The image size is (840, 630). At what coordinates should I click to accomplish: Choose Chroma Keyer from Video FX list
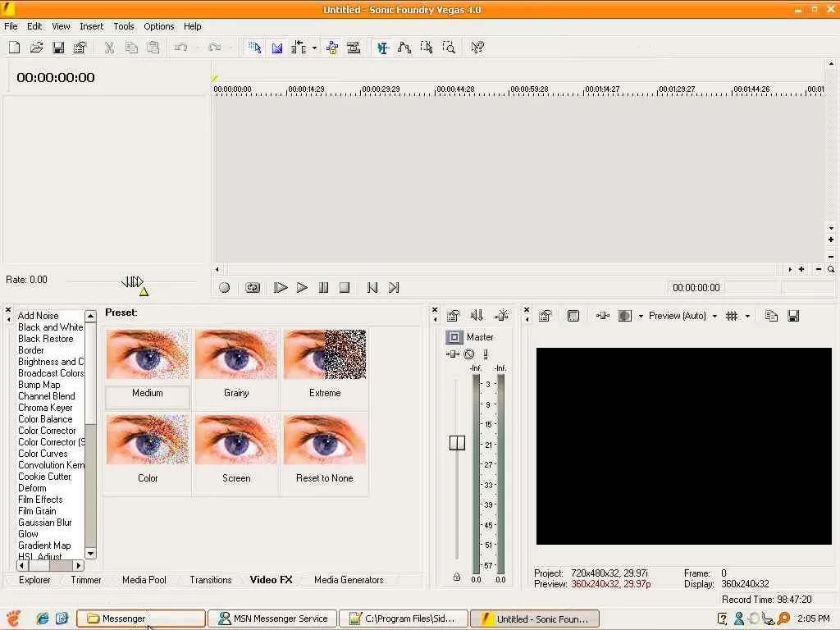pyautogui.click(x=45, y=408)
